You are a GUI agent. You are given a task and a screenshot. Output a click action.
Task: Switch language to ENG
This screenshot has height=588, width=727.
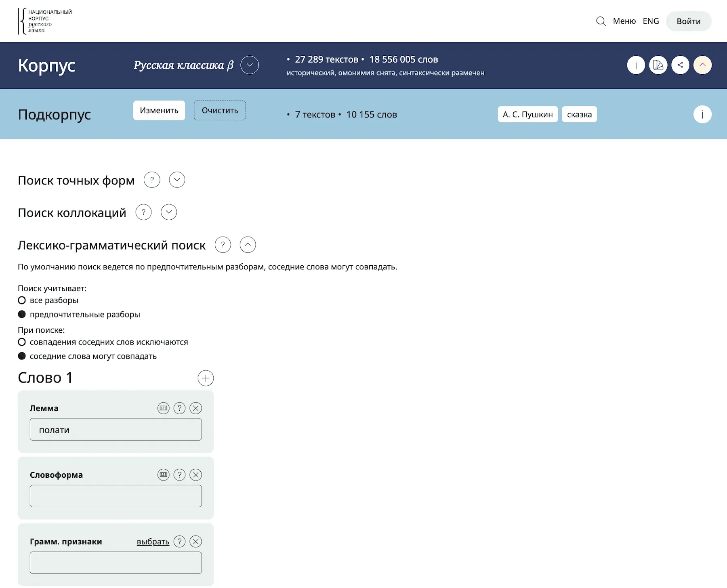point(651,21)
